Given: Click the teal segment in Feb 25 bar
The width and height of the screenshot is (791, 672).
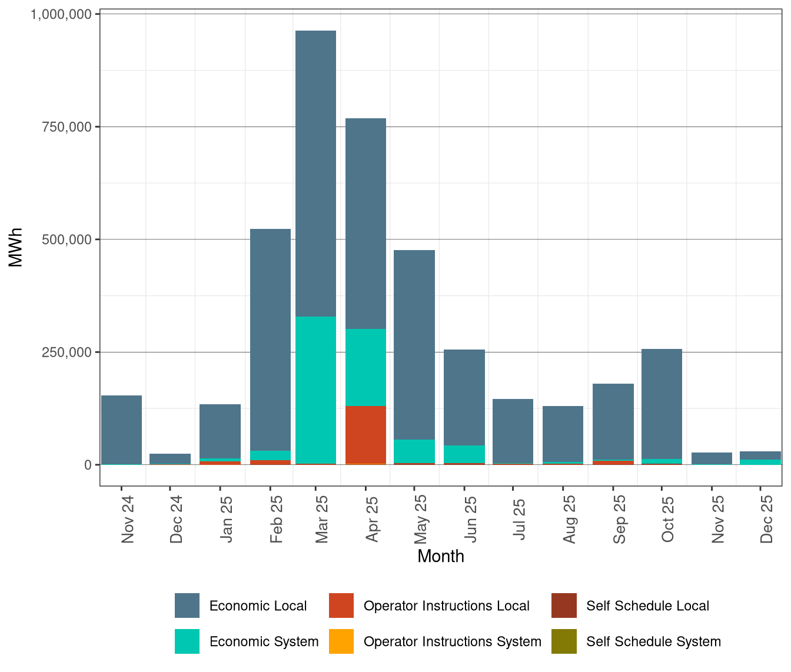Looking at the screenshot, I should [271, 454].
